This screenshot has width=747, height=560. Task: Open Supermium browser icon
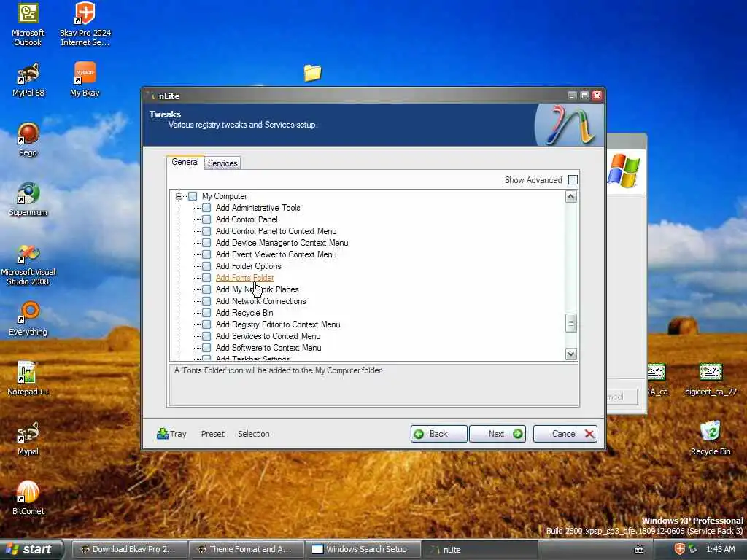pyautogui.click(x=28, y=200)
